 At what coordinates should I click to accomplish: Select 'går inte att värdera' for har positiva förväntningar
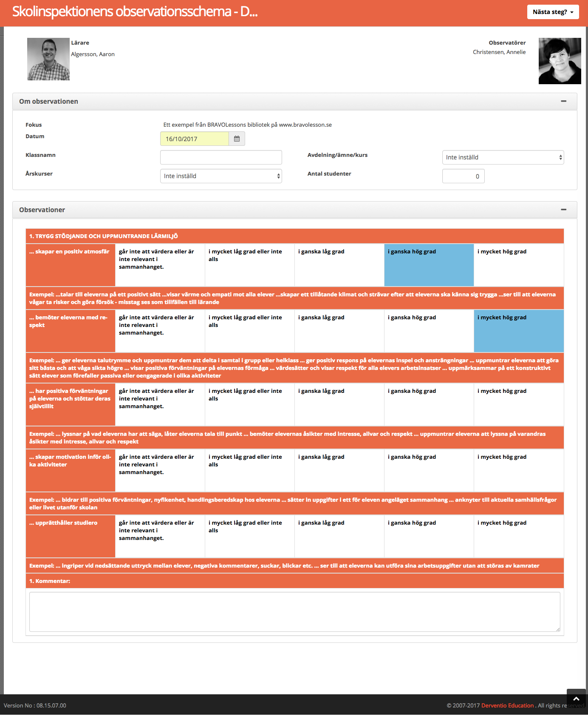click(x=160, y=404)
